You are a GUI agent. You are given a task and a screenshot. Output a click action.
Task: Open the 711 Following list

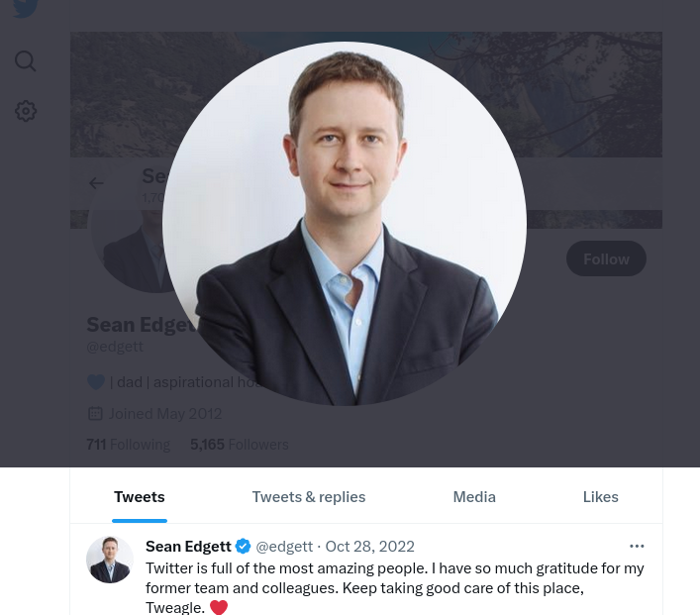[x=128, y=445]
